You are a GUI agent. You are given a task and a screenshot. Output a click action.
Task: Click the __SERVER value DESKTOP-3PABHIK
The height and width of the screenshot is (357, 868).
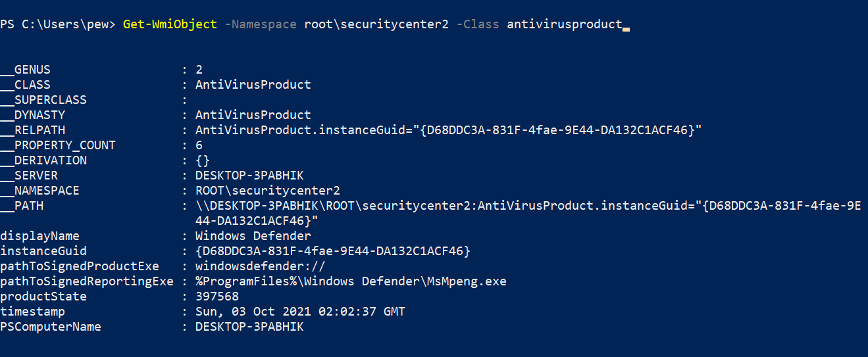[249, 176]
